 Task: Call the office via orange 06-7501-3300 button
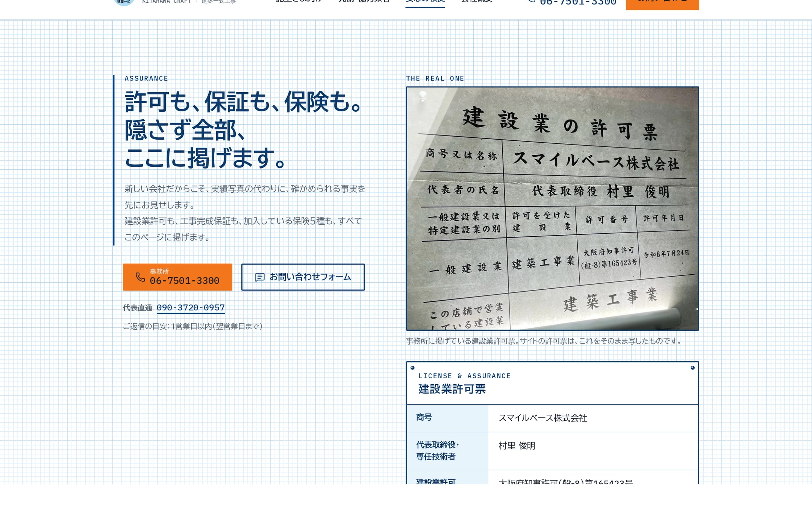pos(177,277)
